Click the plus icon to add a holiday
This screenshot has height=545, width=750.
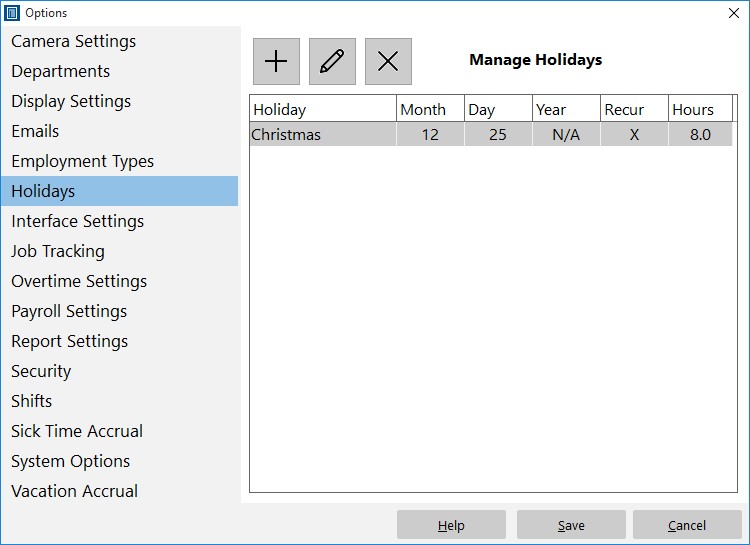click(x=276, y=61)
